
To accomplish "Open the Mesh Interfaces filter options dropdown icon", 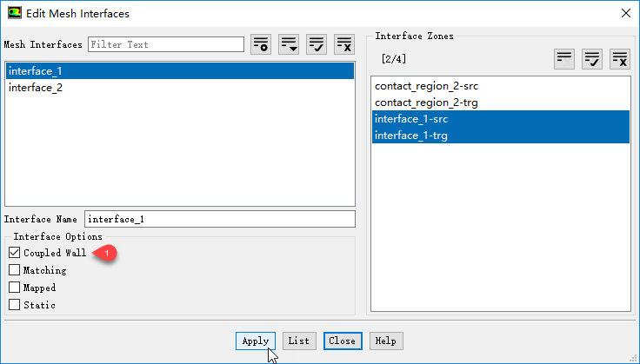I will [x=289, y=45].
